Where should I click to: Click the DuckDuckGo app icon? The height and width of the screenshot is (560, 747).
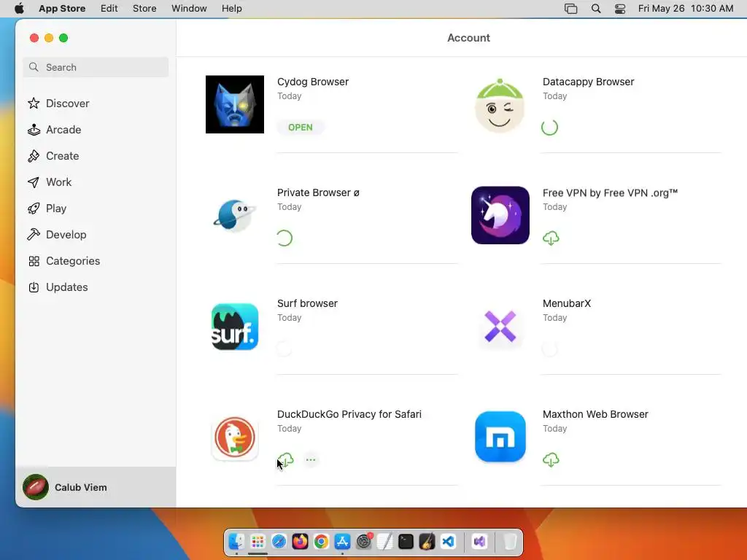(x=235, y=437)
